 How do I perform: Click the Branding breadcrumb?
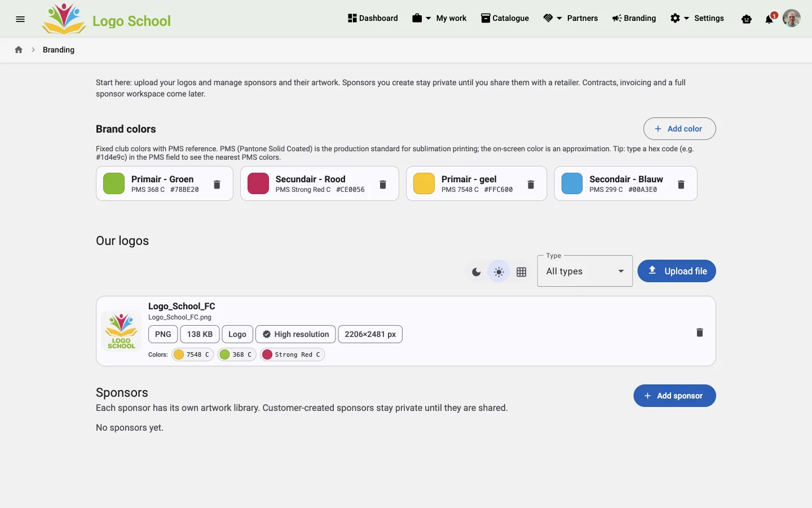[59, 50]
